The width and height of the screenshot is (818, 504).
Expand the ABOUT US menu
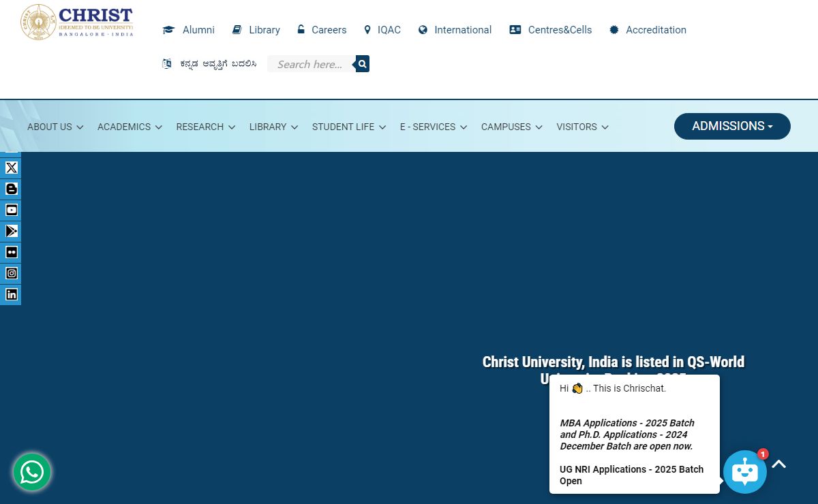click(x=55, y=127)
